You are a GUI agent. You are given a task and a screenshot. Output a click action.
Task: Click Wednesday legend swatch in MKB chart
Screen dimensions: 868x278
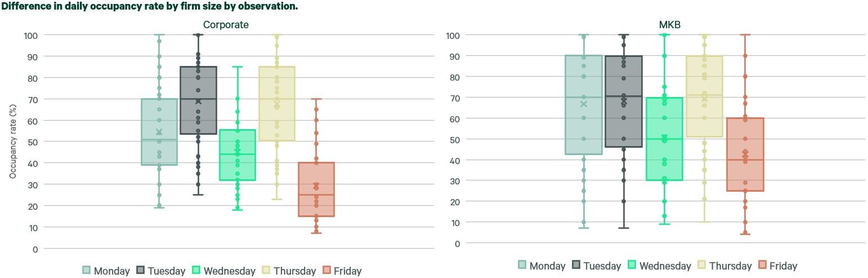(x=632, y=266)
